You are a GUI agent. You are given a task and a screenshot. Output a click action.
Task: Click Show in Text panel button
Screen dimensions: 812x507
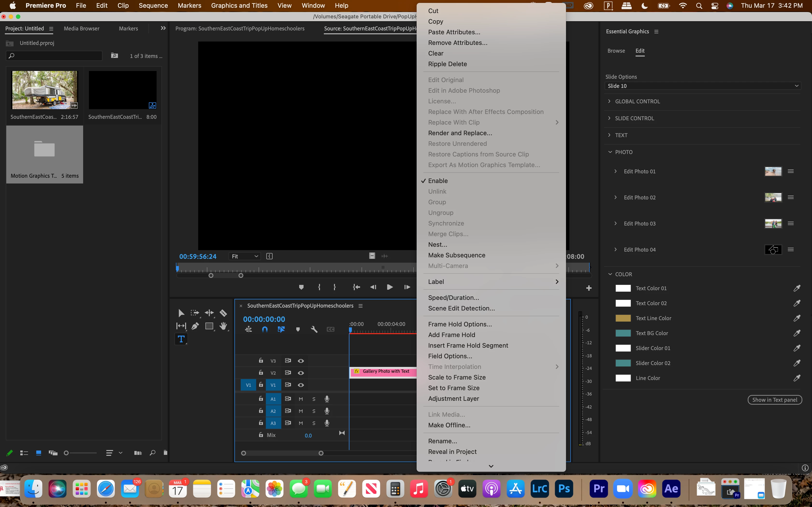[x=774, y=400]
